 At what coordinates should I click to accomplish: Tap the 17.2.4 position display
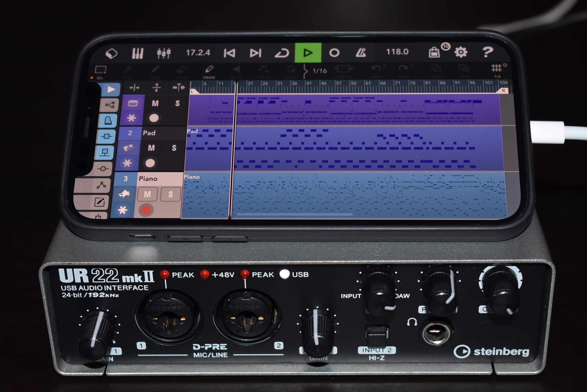[x=198, y=53]
